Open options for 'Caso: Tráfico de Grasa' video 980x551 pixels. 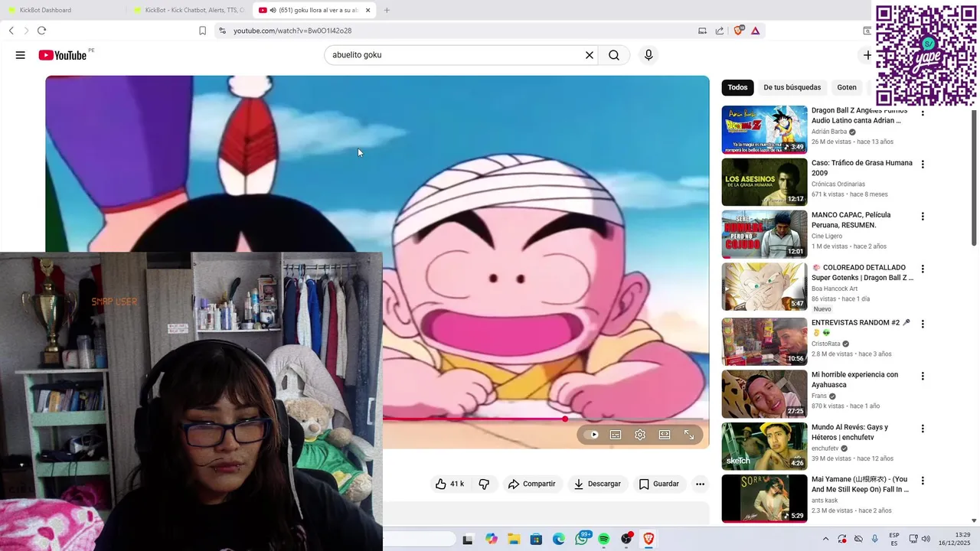923,165
